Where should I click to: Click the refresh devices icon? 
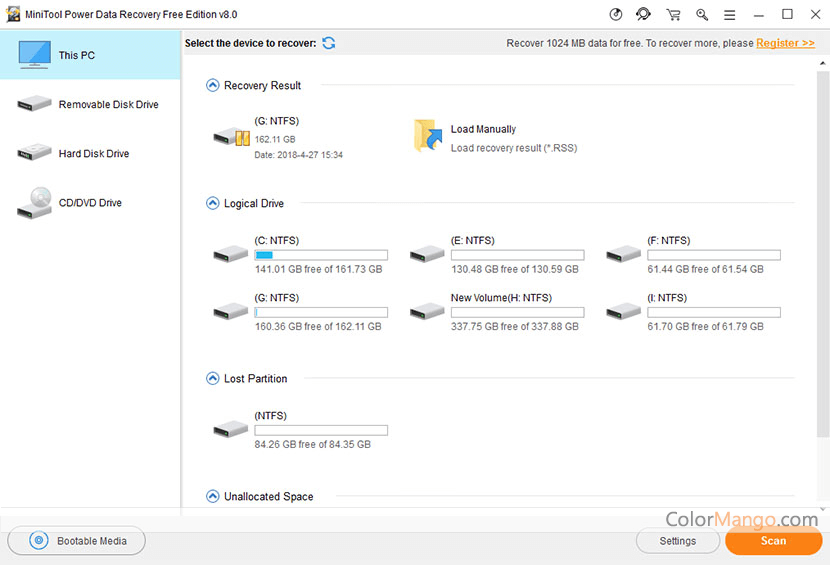329,43
